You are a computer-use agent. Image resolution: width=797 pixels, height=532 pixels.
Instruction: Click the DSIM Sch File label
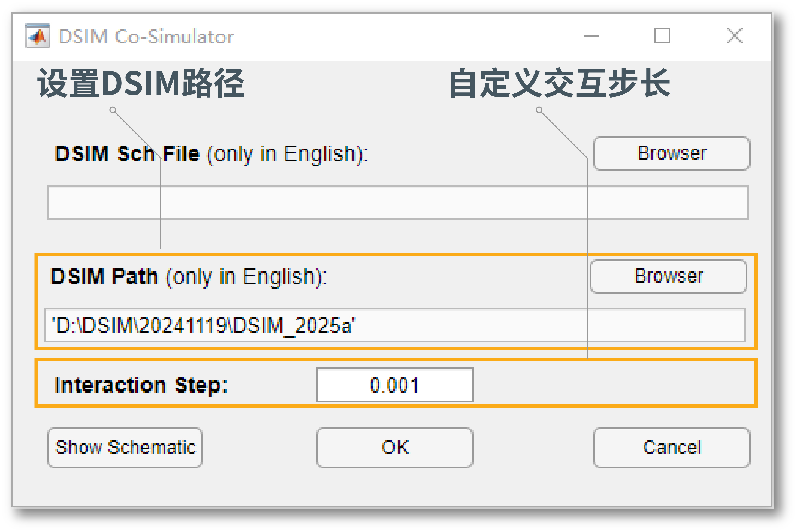211,154
